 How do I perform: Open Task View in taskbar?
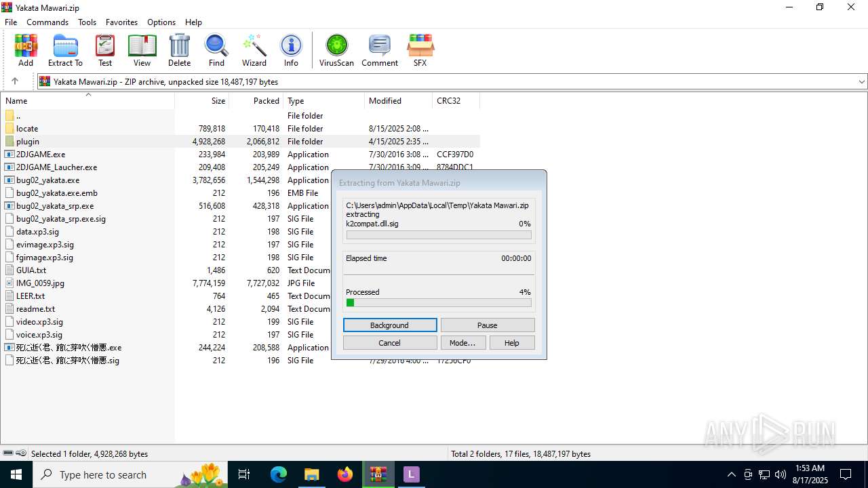(244, 474)
